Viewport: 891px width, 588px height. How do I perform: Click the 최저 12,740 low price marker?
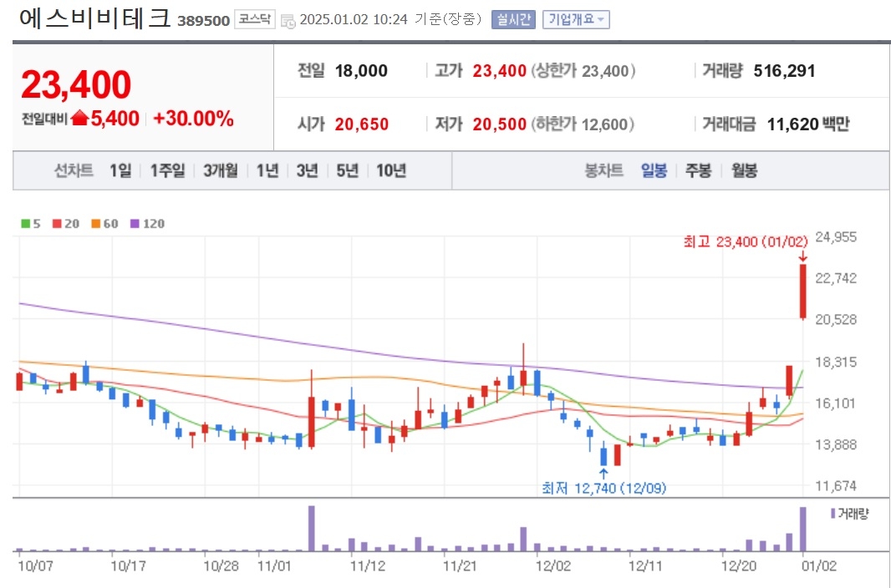[603, 488]
